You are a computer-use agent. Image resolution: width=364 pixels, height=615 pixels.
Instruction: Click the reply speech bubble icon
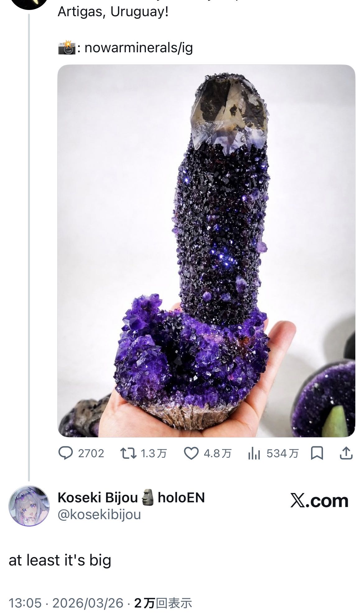(x=66, y=453)
